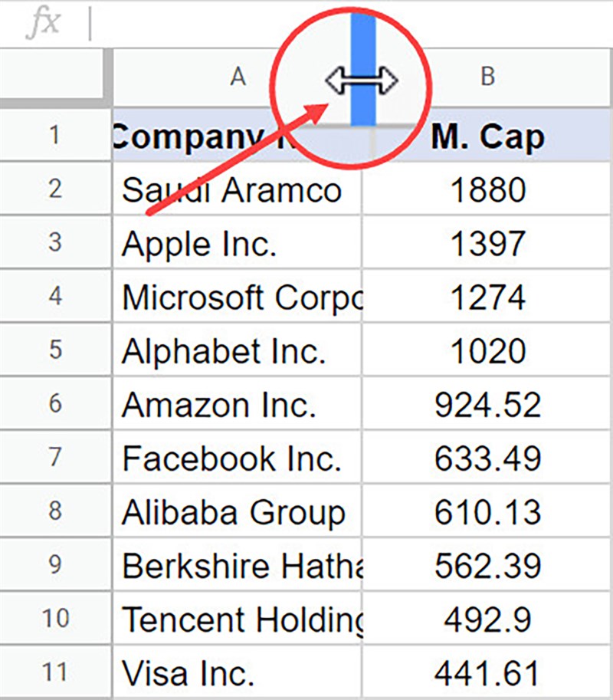Select row 2 header
This screenshot has width=613, height=700.
point(55,189)
